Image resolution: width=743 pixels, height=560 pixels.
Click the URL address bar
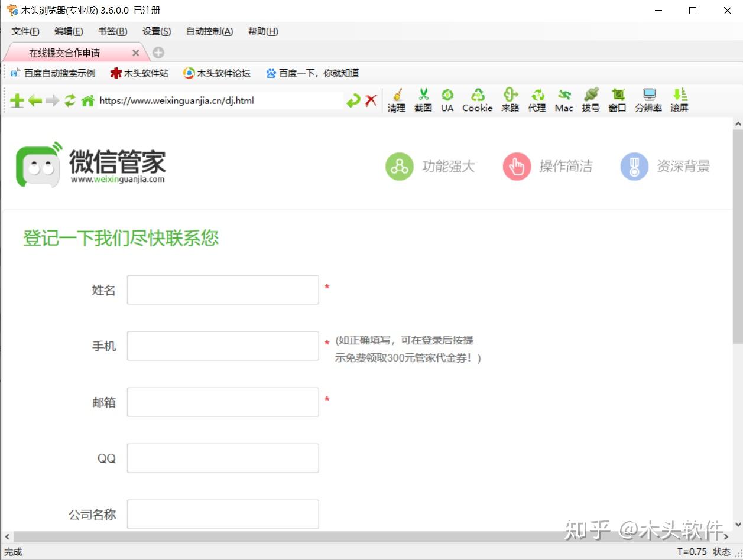(x=220, y=100)
